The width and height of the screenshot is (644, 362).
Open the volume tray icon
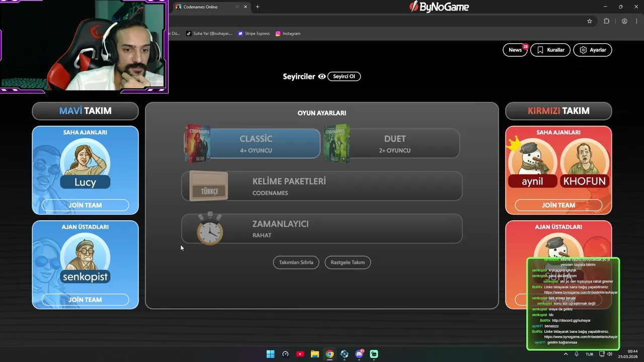pyautogui.click(x=610, y=354)
